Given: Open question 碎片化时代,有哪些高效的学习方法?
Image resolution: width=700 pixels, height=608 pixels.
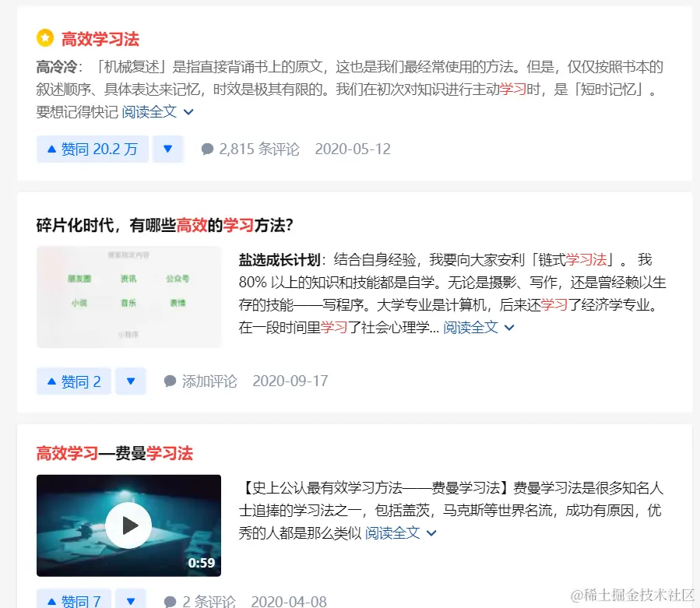Looking at the screenshot, I should click(x=165, y=225).
